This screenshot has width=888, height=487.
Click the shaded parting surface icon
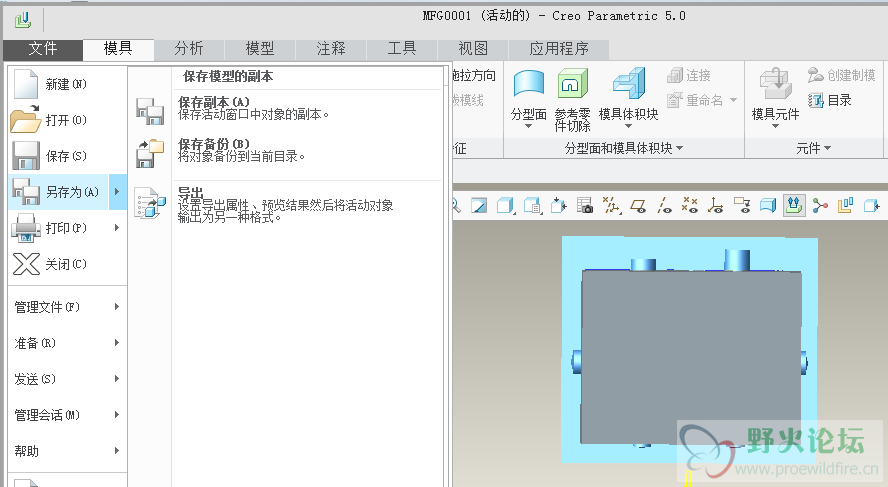tap(768, 205)
